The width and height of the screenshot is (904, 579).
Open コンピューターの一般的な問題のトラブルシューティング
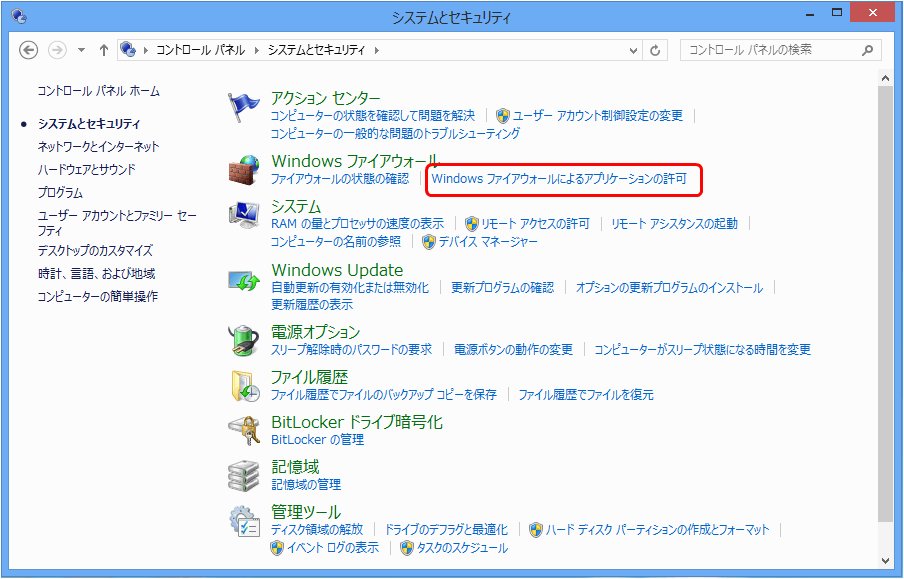point(396,133)
